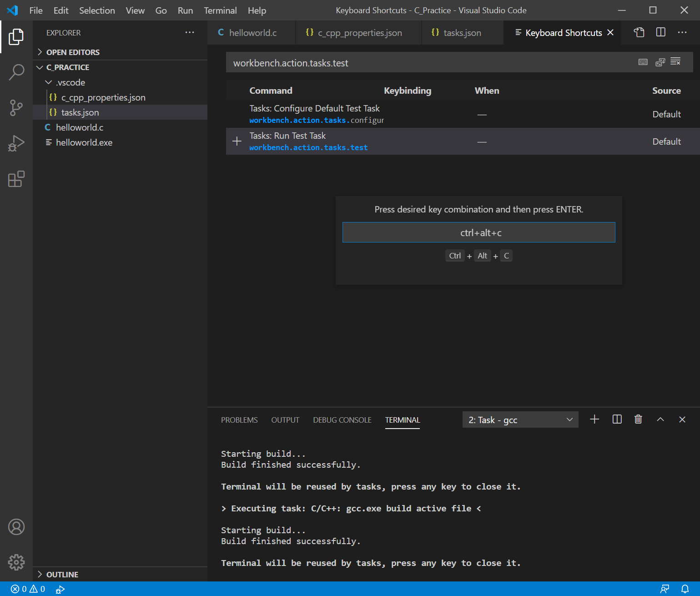Open the Help menu

coord(257,10)
